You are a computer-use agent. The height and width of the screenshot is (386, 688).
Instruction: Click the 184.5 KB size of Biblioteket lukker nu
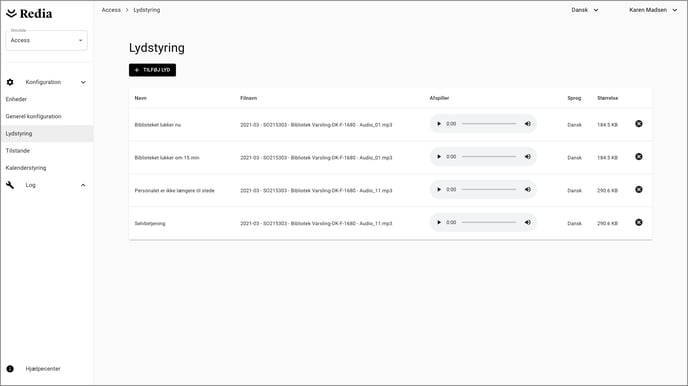(x=607, y=125)
